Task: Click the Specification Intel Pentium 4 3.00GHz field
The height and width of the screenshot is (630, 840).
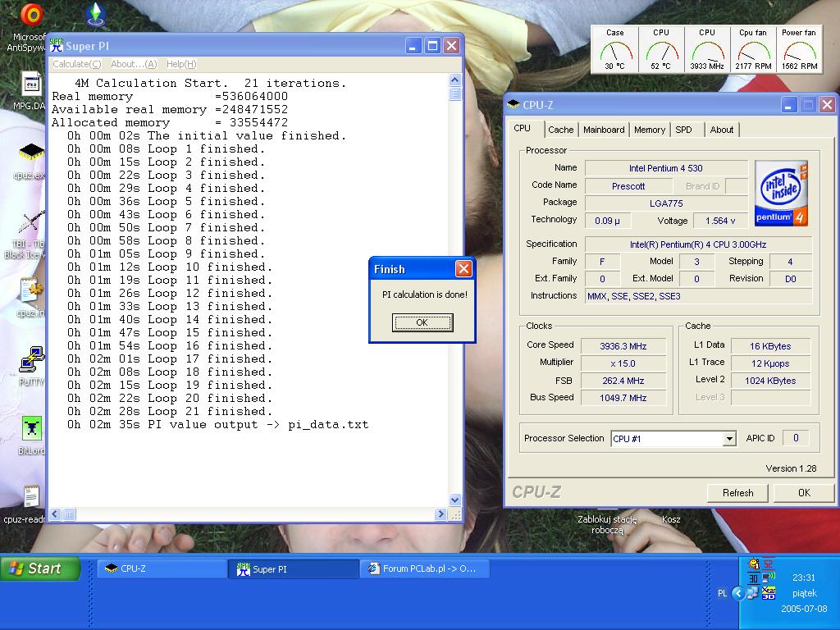Action: point(699,244)
